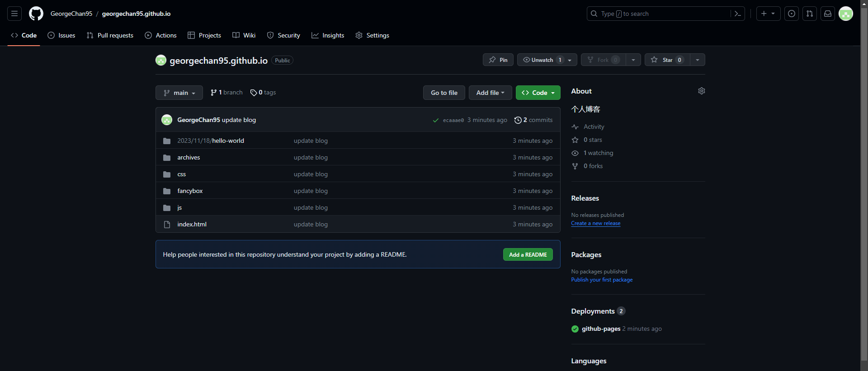868x371 pixels.
Task: Expand the green Code dropdown
Action: [x=538, y=93]
